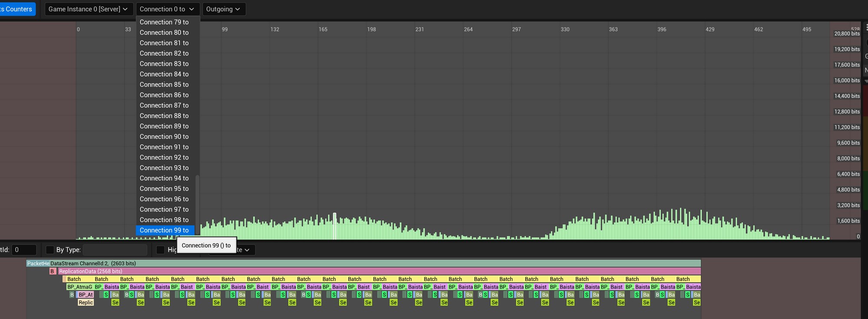This screenshot has width=868, height=319.
Task: Click the connection list scrollbar thumb
Action: click(x=197, y=205)
